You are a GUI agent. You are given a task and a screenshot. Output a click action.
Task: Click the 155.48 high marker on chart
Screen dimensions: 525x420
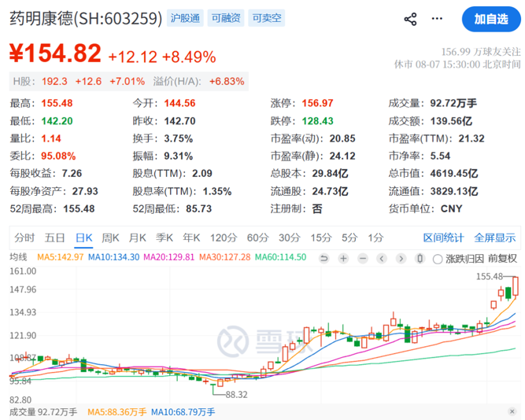click(x=490, y=276)
